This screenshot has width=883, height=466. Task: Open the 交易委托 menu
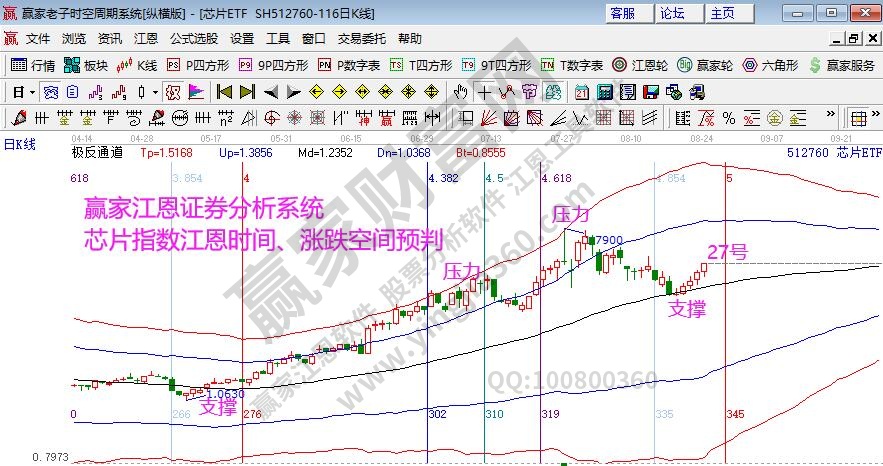(362, 39)
